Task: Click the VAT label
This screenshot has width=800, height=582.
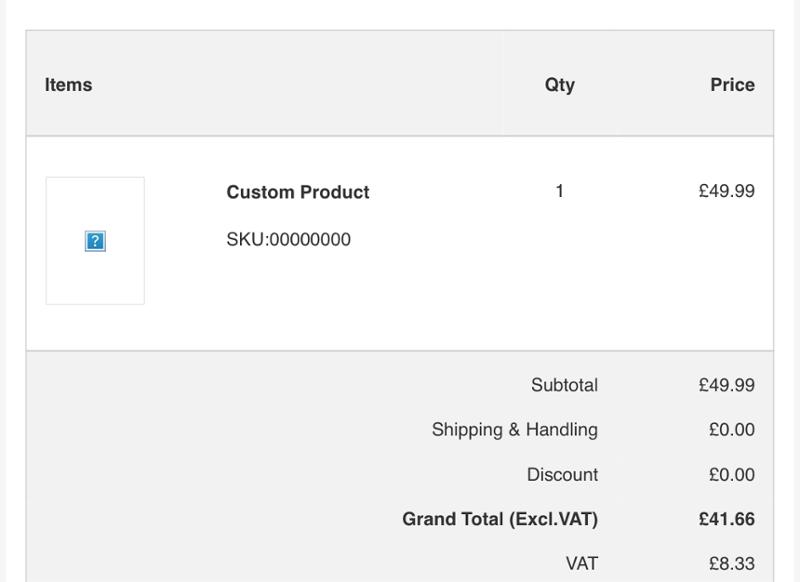Action: pyautogui.click(x=581, y=564)
